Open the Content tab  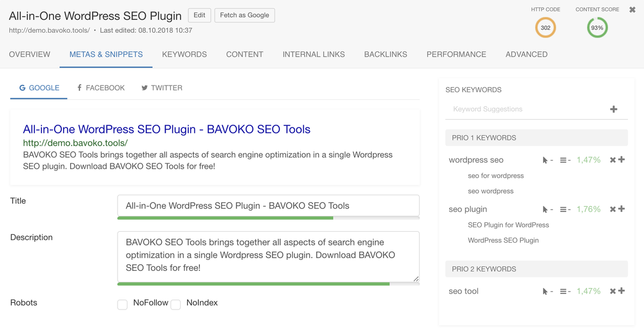pos(245,54)
